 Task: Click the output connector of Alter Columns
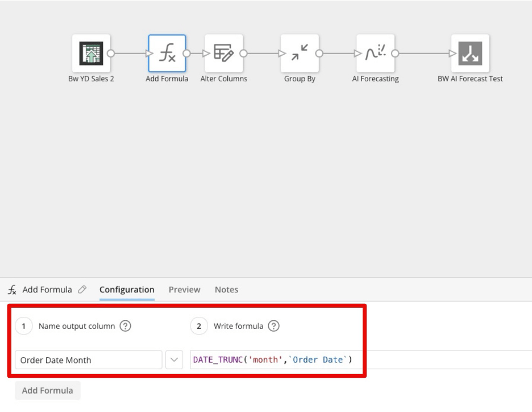[x=243, y=53]
